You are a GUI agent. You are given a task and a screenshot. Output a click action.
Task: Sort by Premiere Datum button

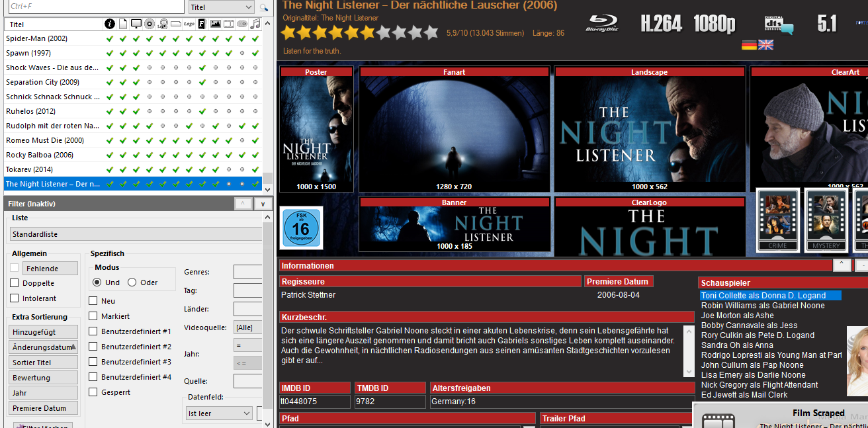pyautogui.click(x=44, y=408)
